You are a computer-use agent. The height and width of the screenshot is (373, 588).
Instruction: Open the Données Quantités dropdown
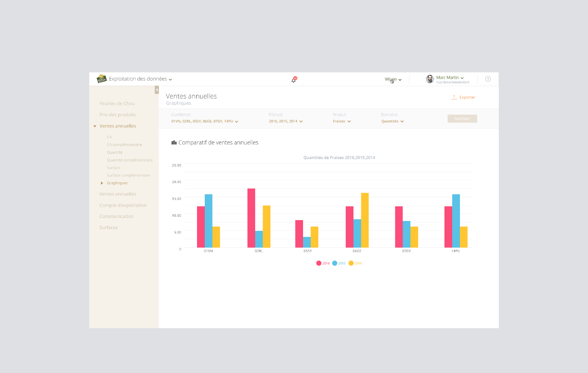pos(393,121)
